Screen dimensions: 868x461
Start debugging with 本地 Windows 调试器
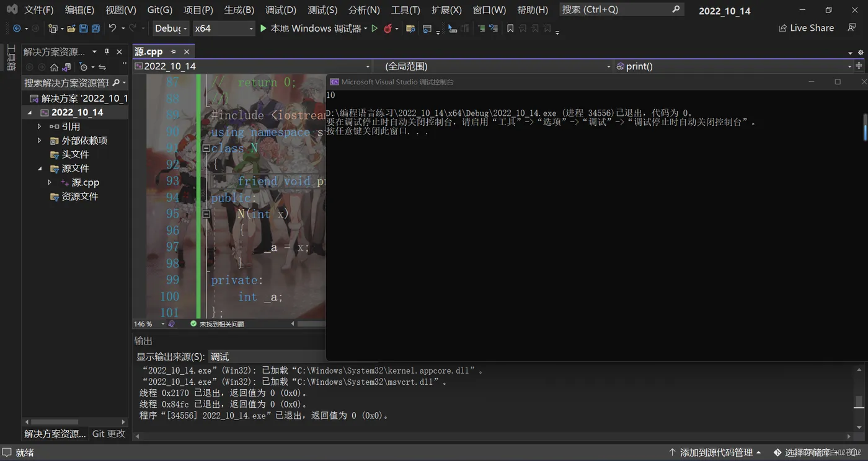[x=310, y=29]
